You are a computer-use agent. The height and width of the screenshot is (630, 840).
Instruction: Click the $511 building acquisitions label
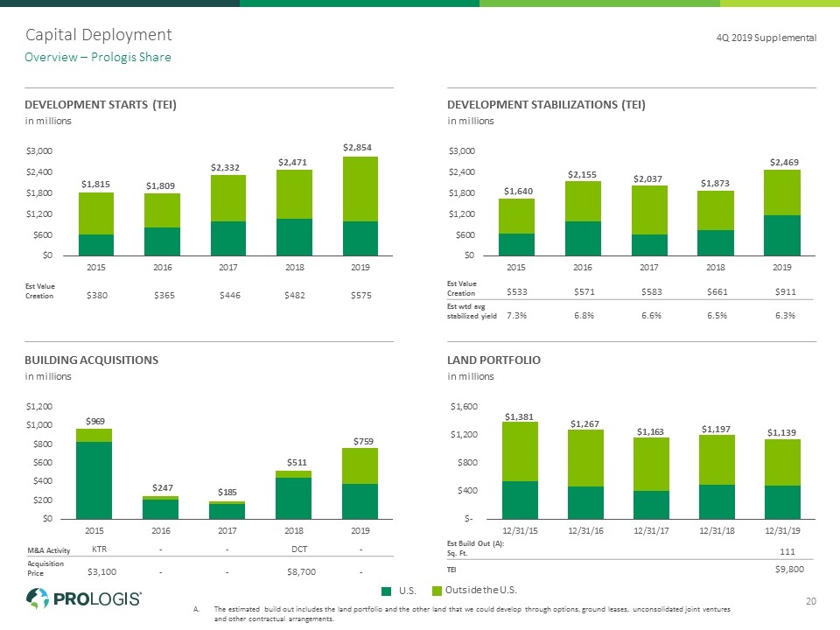297,462
